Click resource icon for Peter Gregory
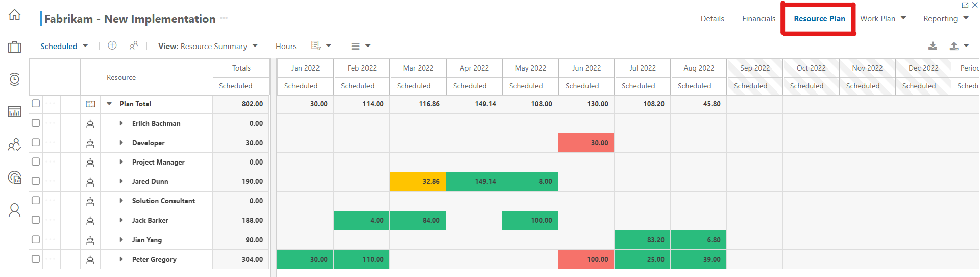The height and width of the screenshot is (277, 980). click(x=90, y=259)
